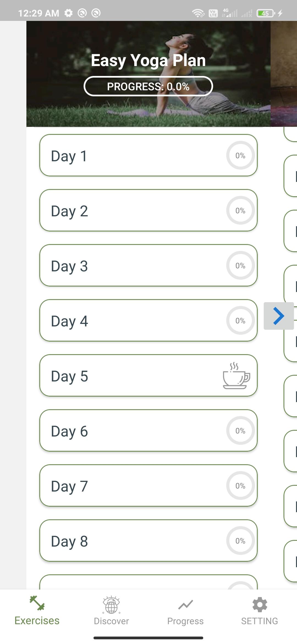Open the Day 2 workout card

click(x=148, y=210)
